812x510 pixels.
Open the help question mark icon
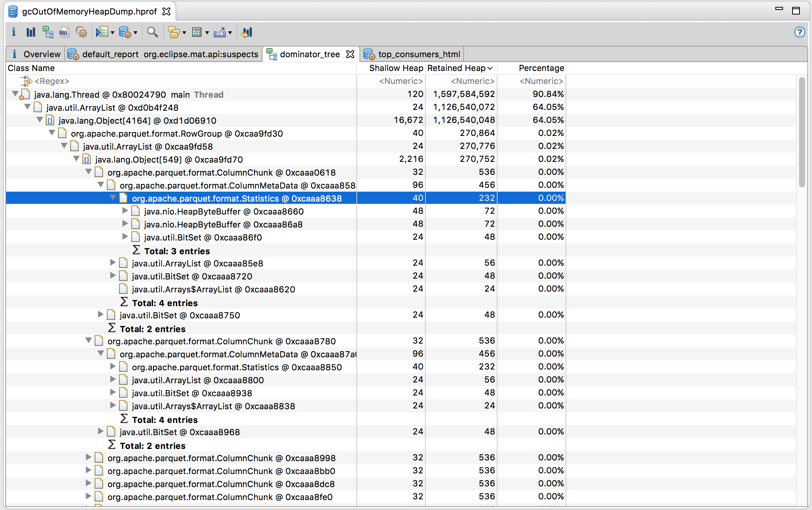[x=799, y=32]
